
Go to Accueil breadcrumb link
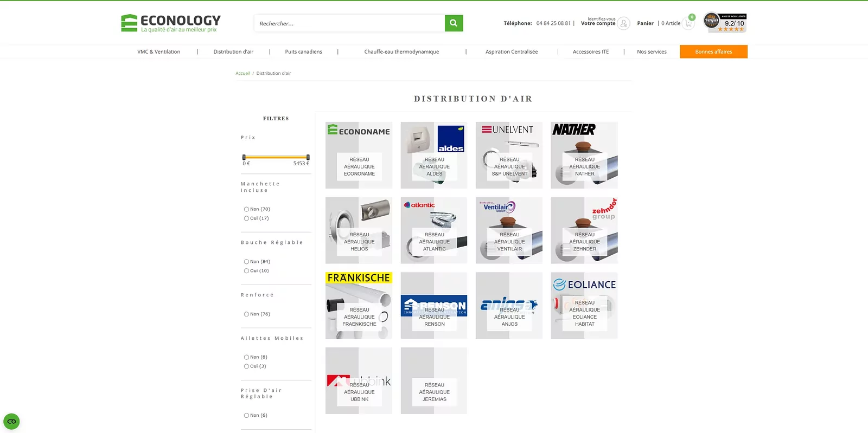(242, 73)
